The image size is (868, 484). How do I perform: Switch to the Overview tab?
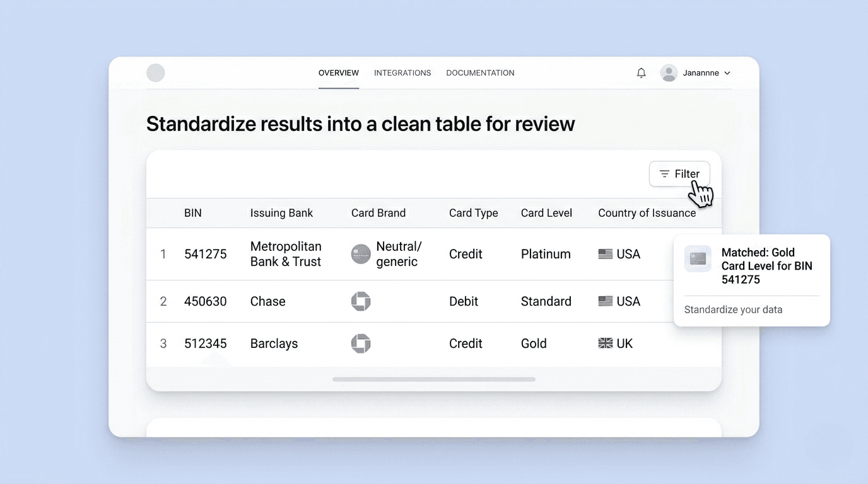(x=339, y=73)
